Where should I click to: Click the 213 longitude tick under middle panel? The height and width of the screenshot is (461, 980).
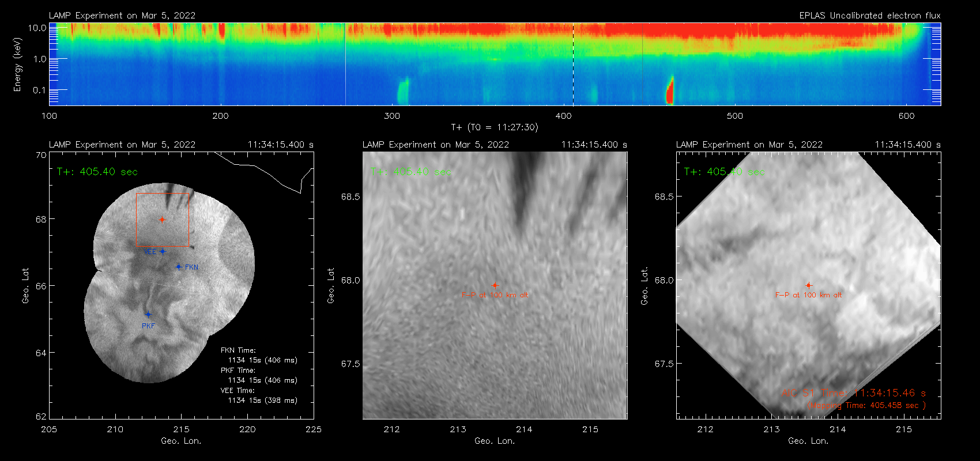coord(458,429)
